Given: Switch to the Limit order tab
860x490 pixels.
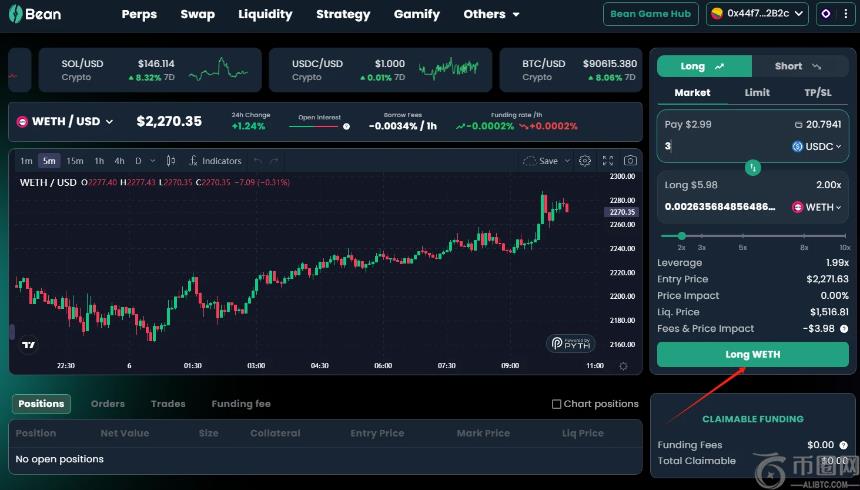Looking at the screenshot, I should 757,93.
